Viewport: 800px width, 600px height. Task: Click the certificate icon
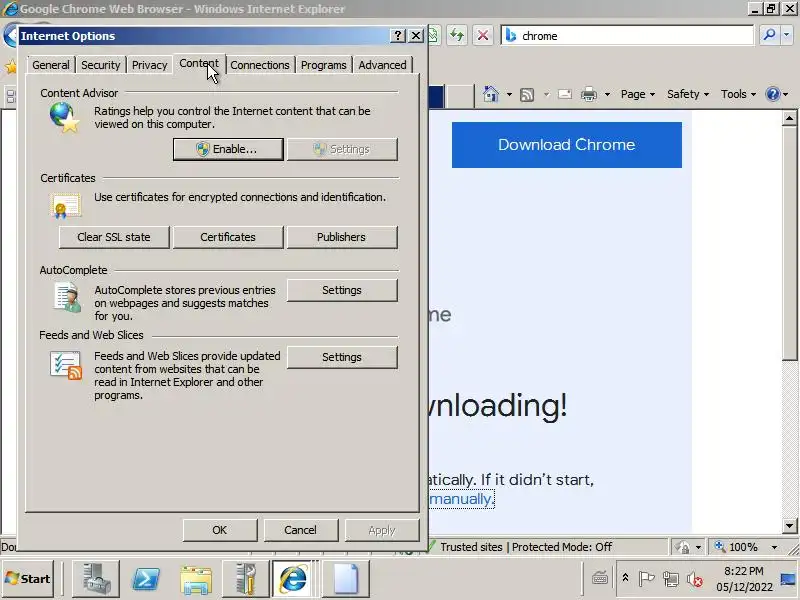tap(66, 205)
